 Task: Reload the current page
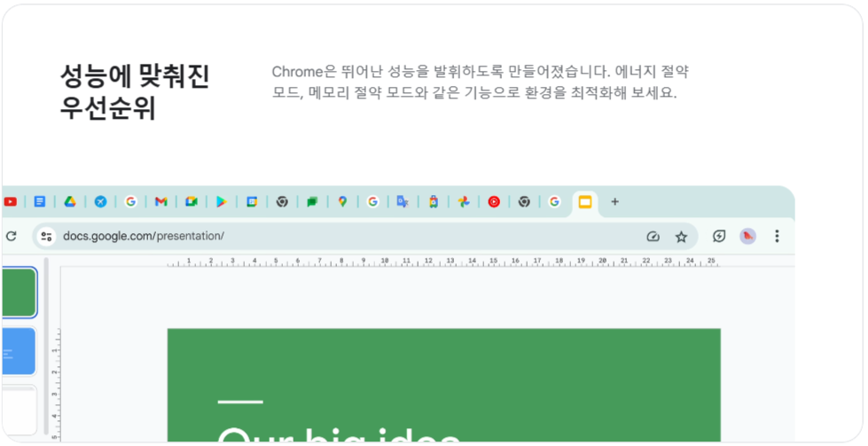(11, 236)
